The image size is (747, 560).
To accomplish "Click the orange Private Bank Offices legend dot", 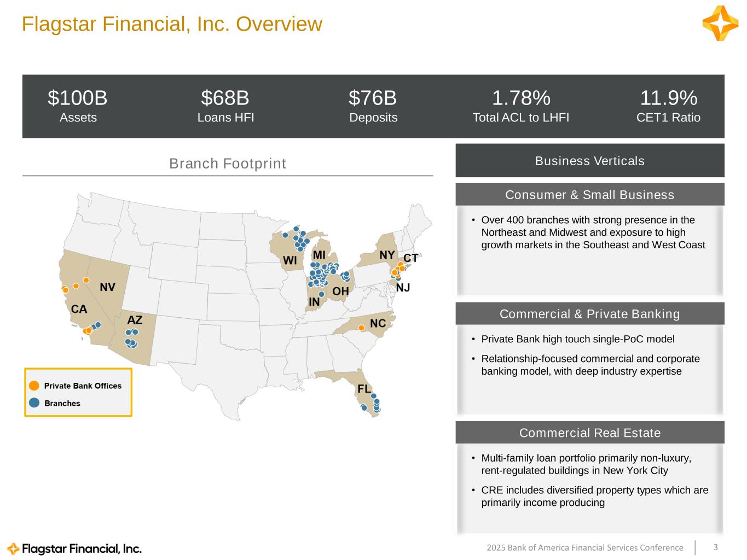I will click(x=34, y=386).
